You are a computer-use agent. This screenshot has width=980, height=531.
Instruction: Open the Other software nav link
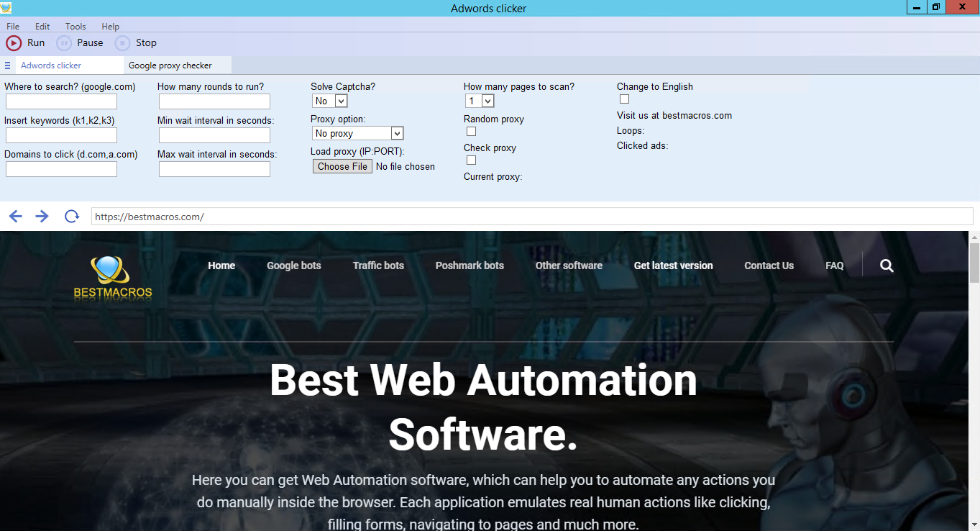point(569,265)
